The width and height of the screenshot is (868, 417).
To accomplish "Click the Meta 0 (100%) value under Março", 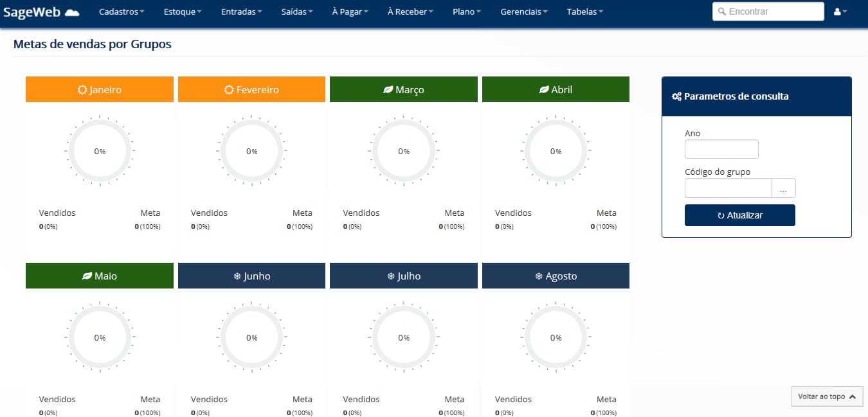I will (452, 226).
